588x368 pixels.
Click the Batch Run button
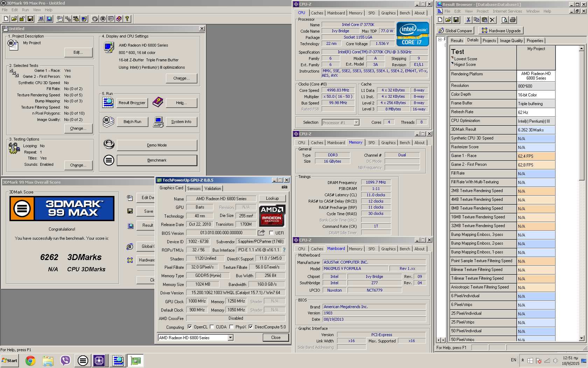(132, 122)
